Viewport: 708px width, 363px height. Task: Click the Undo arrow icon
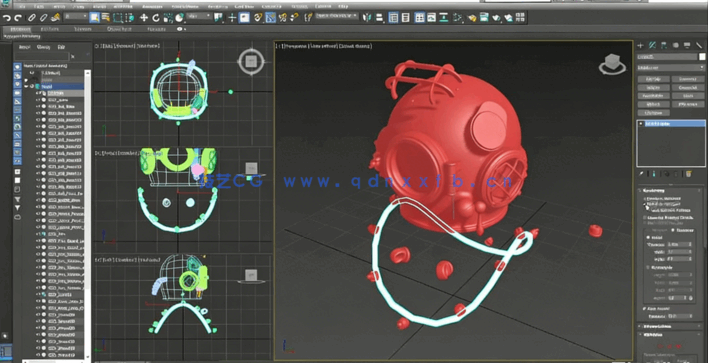[7, 18]
